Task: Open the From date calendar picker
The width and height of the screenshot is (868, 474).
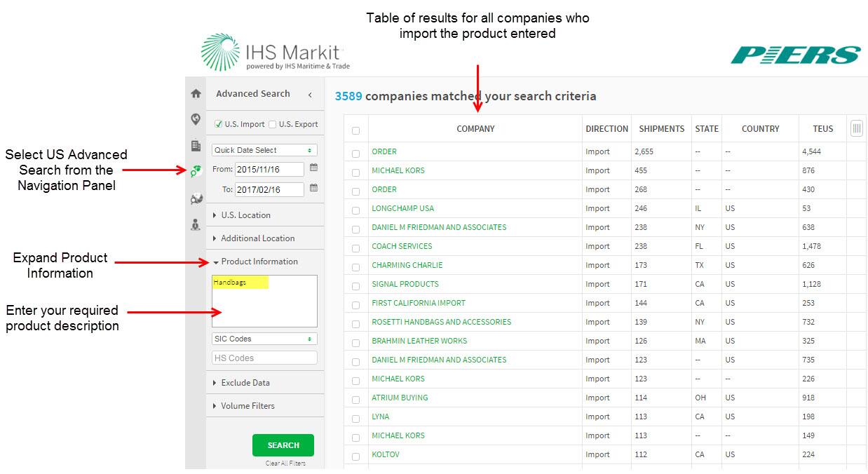Action: click(x=313, y=168)
